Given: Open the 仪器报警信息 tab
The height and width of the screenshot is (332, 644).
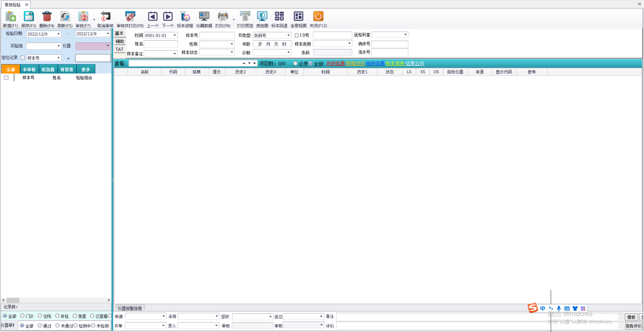Looking at the screenshot, I should (x=130, y=308).
